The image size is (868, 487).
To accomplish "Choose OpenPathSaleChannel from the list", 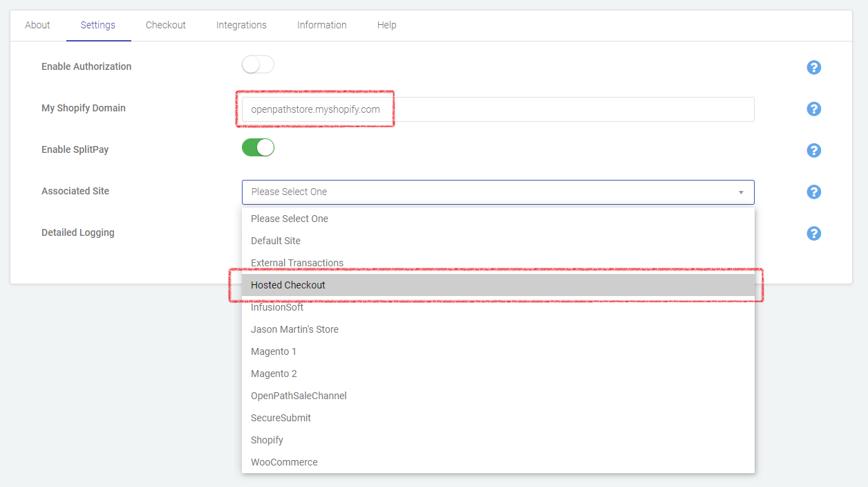I will point(498,396).
